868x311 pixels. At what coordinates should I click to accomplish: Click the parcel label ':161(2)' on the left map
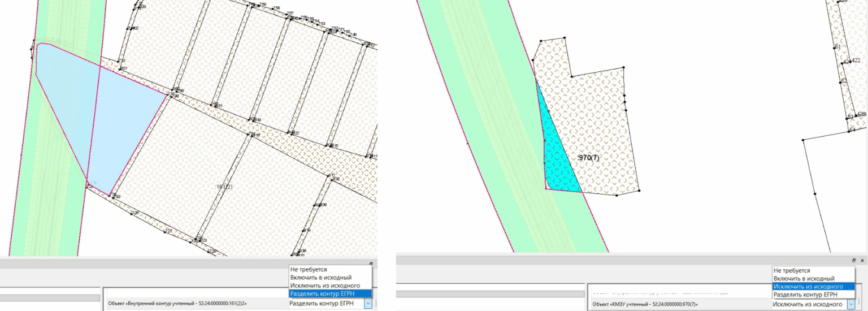pos(224,186)
